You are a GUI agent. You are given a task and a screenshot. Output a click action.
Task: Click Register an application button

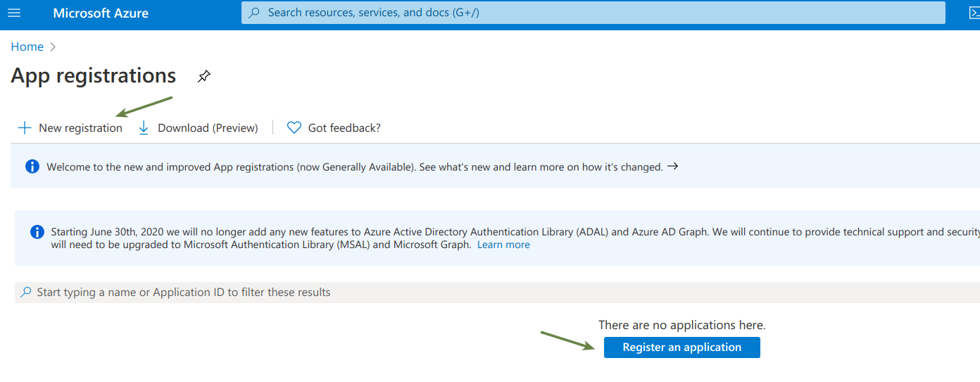[x=682, y=347]
